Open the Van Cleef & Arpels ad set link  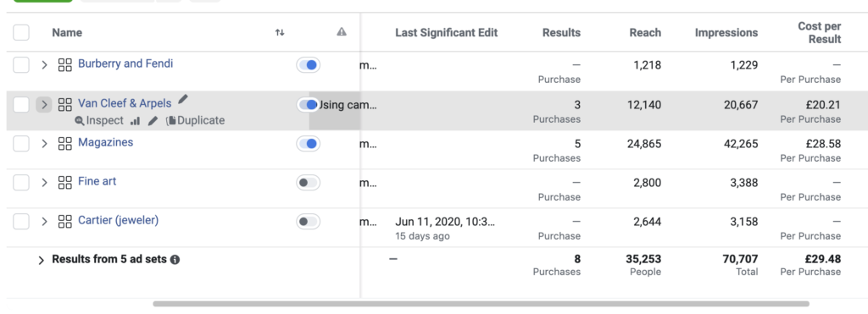point(125,102)
